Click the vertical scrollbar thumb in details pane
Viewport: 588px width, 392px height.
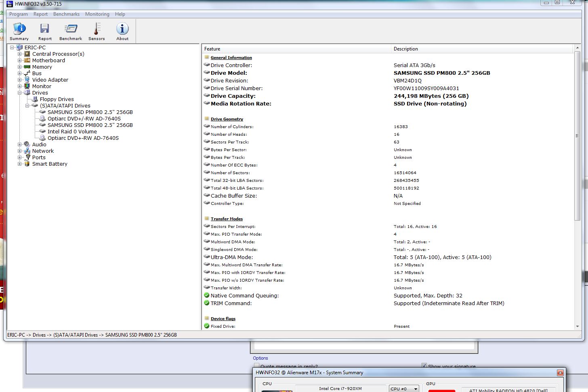[577, 136]
